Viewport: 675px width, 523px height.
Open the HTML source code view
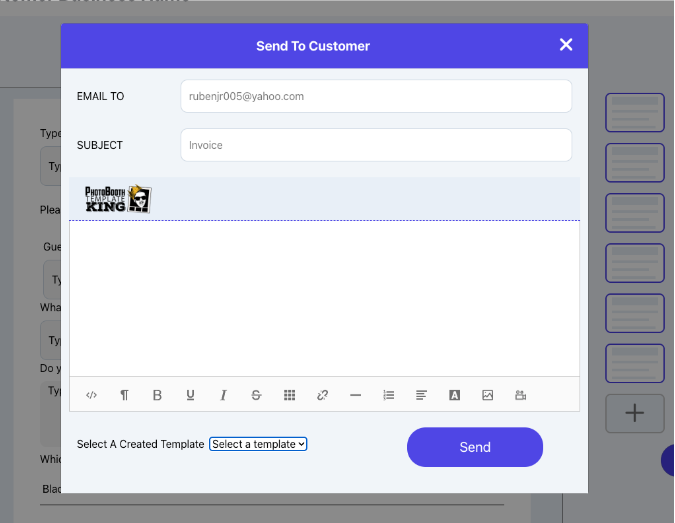(x=91, y=395)
